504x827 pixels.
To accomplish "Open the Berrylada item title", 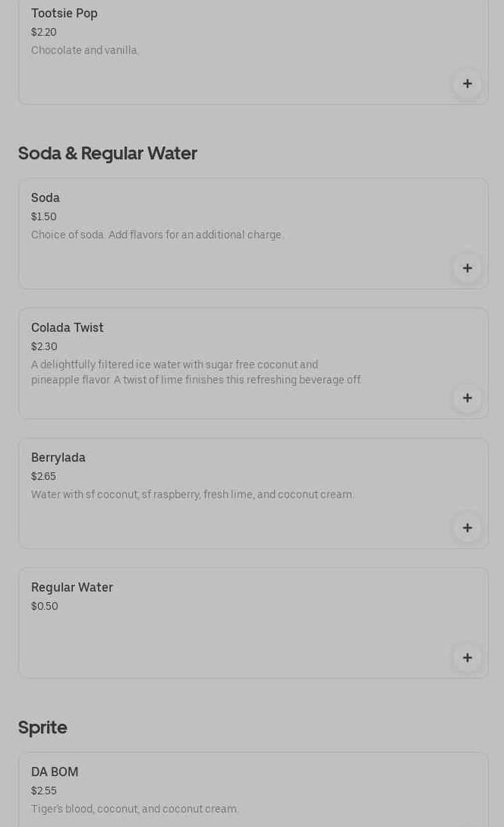I will (58, 458).
